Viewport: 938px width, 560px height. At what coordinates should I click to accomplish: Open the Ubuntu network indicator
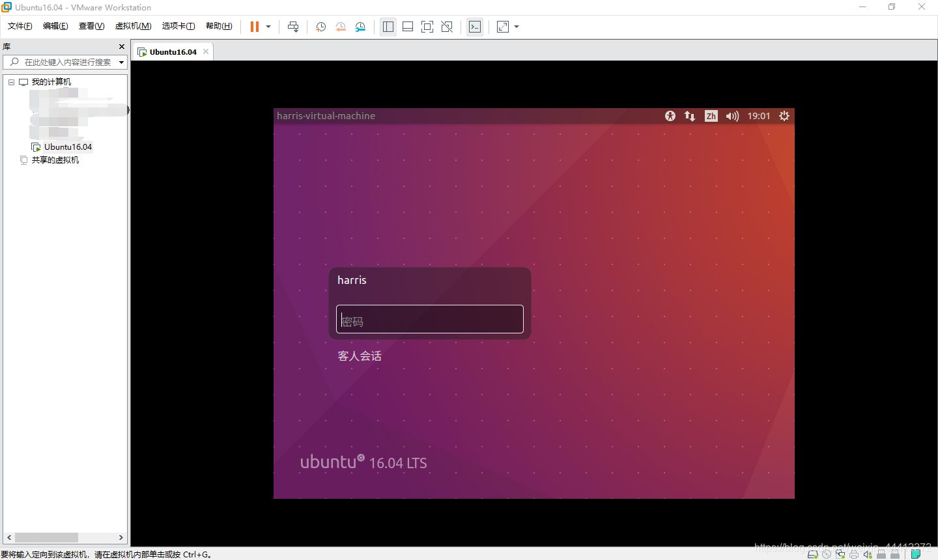690,116
